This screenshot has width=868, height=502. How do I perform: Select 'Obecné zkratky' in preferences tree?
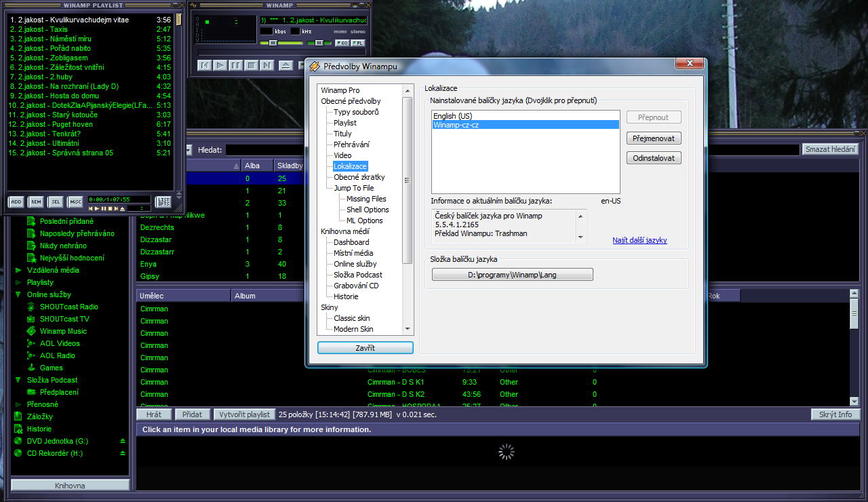coord(359,177)
